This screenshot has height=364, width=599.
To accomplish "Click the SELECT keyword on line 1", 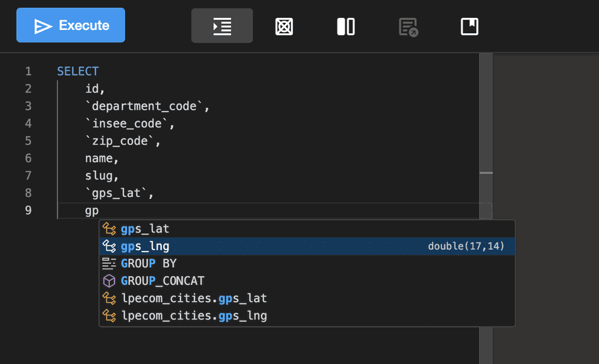I will [x=78, y=71].
